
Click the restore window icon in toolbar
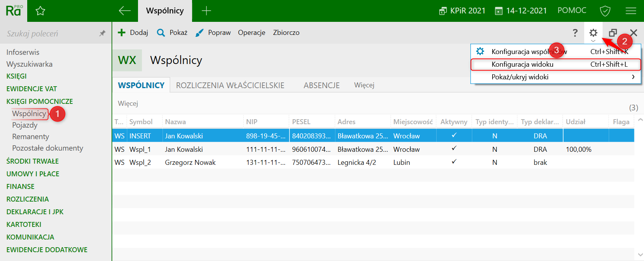point(613,33)
